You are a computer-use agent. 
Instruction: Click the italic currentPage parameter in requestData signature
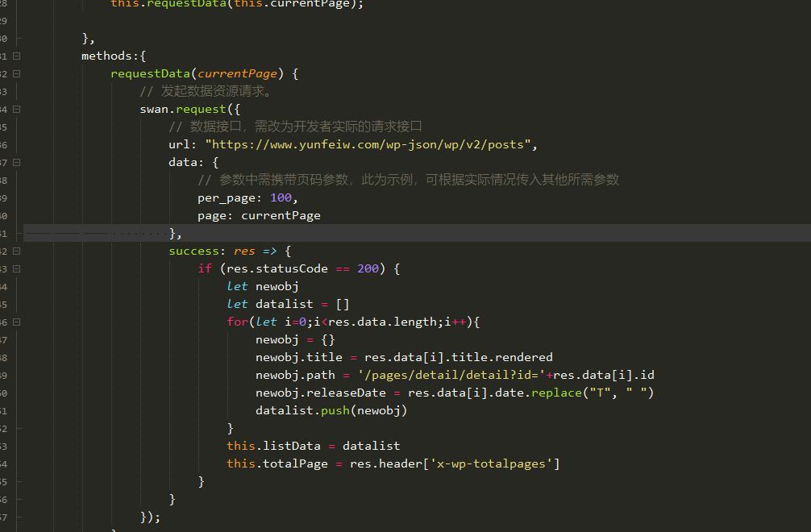click(237, 74)
